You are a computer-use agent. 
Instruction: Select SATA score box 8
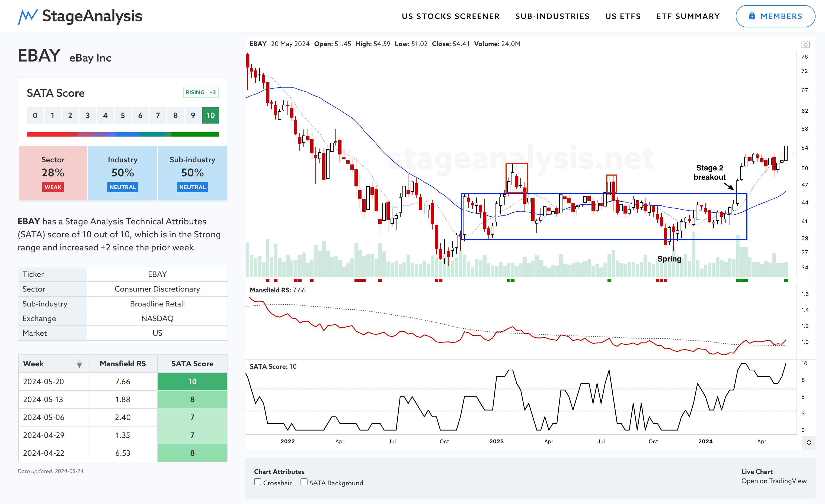point(175,116)
